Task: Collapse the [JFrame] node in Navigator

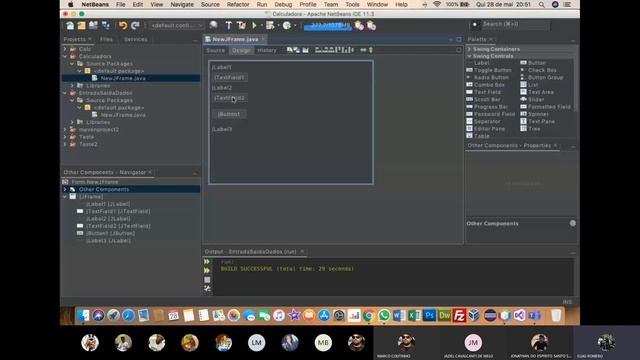Action: [x=65, y=197]
